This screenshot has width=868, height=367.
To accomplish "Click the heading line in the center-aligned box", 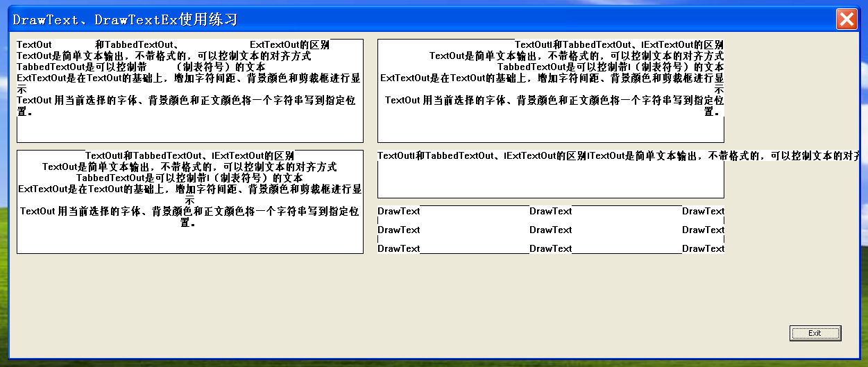I will 189,156.
